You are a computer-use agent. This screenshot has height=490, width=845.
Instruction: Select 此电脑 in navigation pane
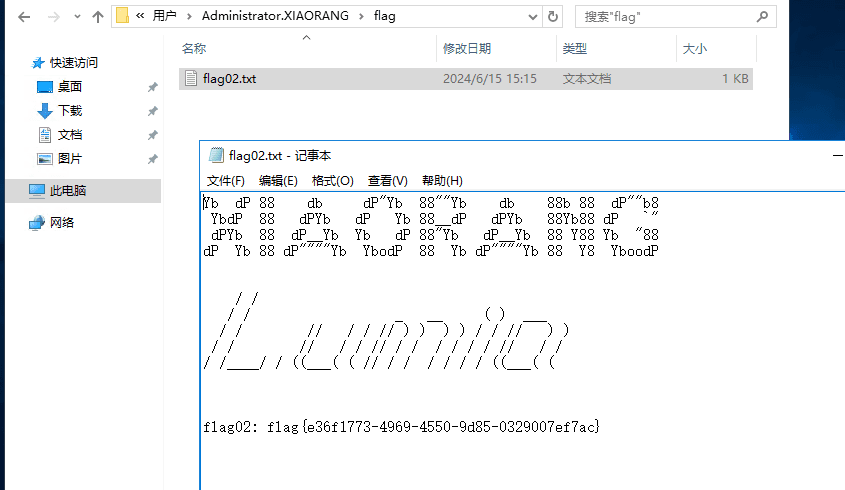tap(68, 190)
